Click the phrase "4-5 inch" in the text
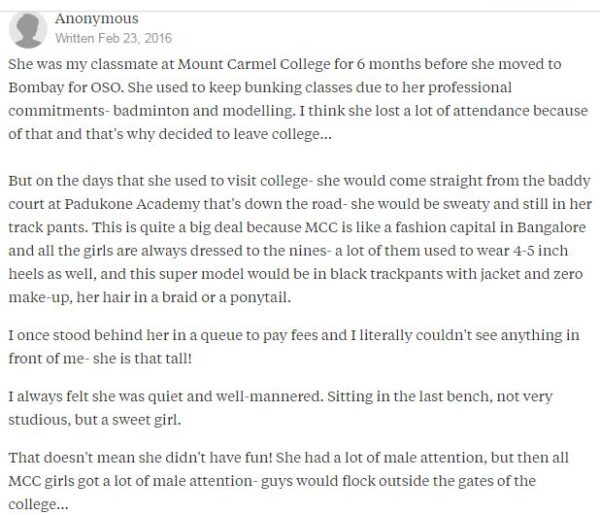Viewport: 600px width, 515px height. (x=541, y=251)
